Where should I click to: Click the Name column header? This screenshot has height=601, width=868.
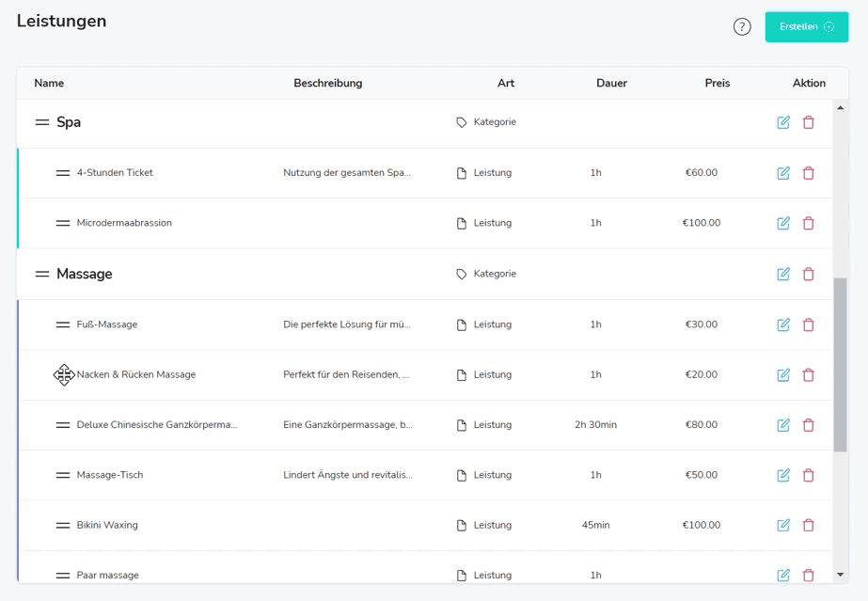coord(49,83)
